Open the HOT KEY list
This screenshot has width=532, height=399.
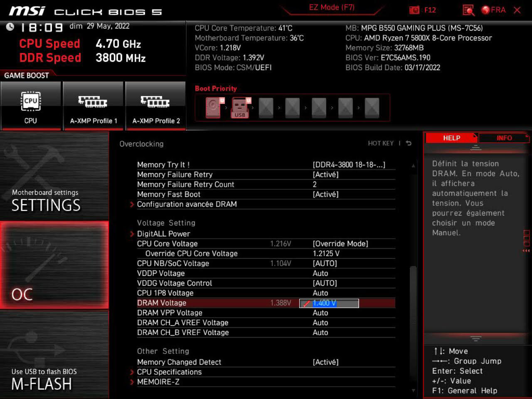[x=381, y=143]
